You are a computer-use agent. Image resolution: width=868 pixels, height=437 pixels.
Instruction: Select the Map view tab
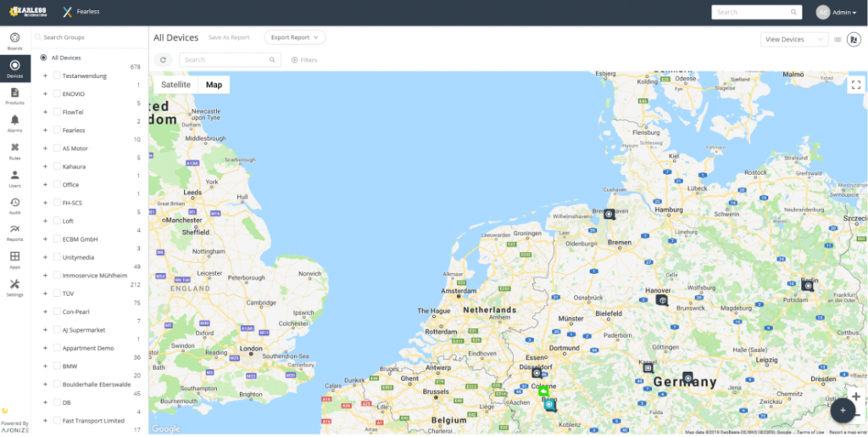click(x=214, y=85)
